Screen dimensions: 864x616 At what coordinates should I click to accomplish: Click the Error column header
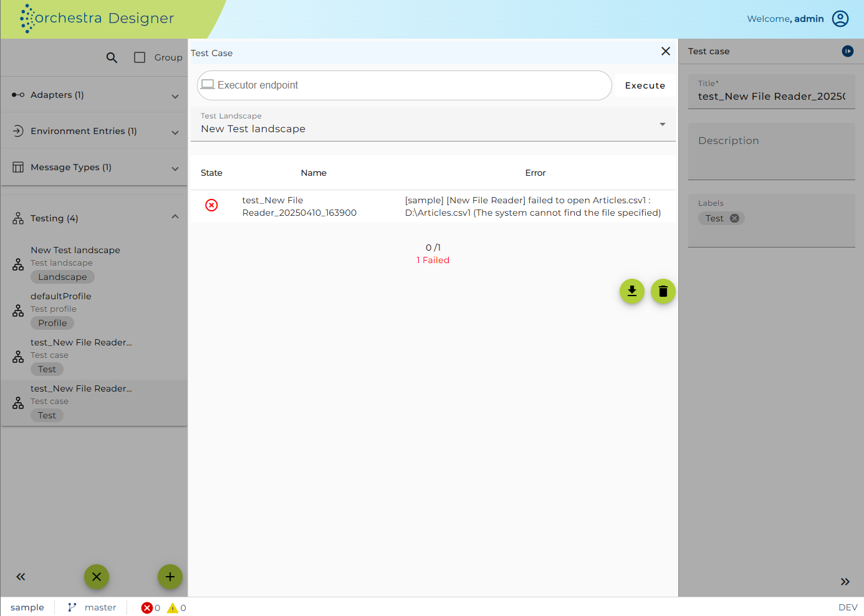point(535,173)
